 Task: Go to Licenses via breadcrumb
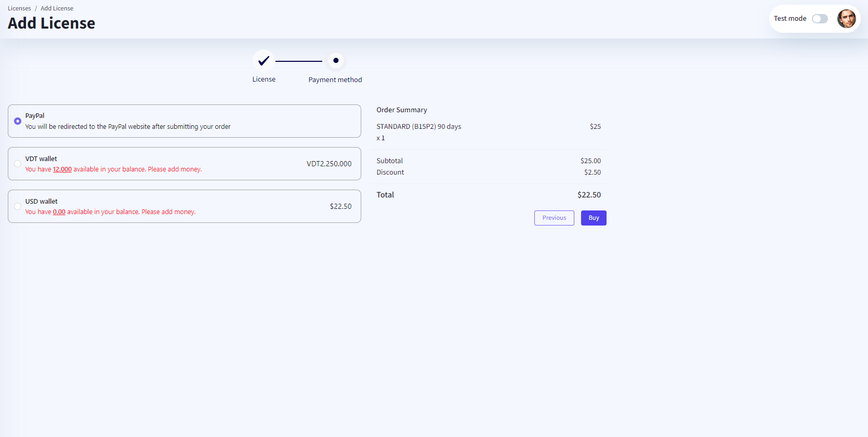(19, 8)
